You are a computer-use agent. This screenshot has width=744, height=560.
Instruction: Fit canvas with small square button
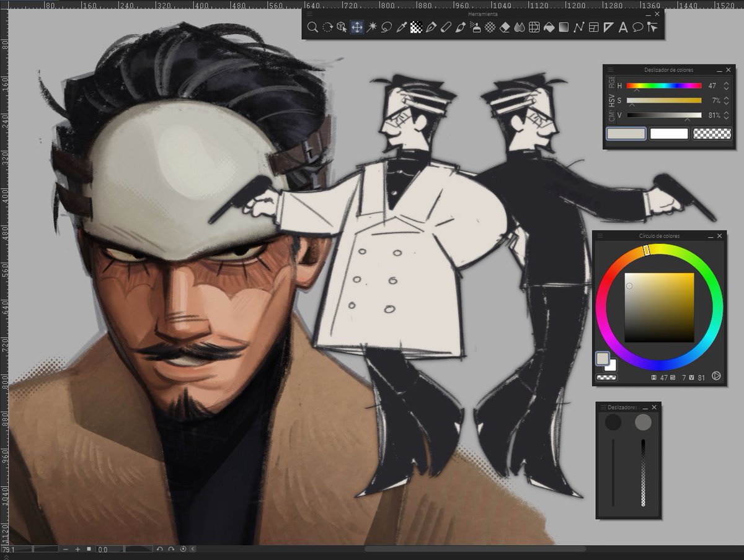tap(89, 549)
